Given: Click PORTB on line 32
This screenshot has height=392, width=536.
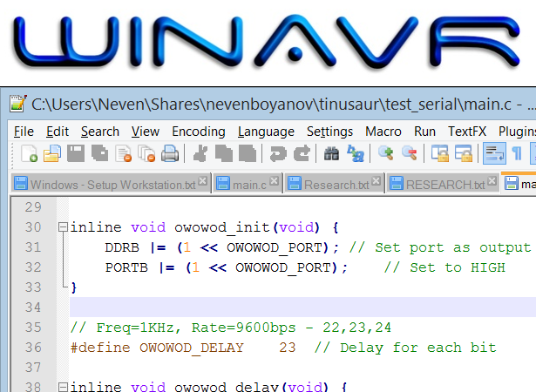Looking at the screenshot, I should coord(126,267).
